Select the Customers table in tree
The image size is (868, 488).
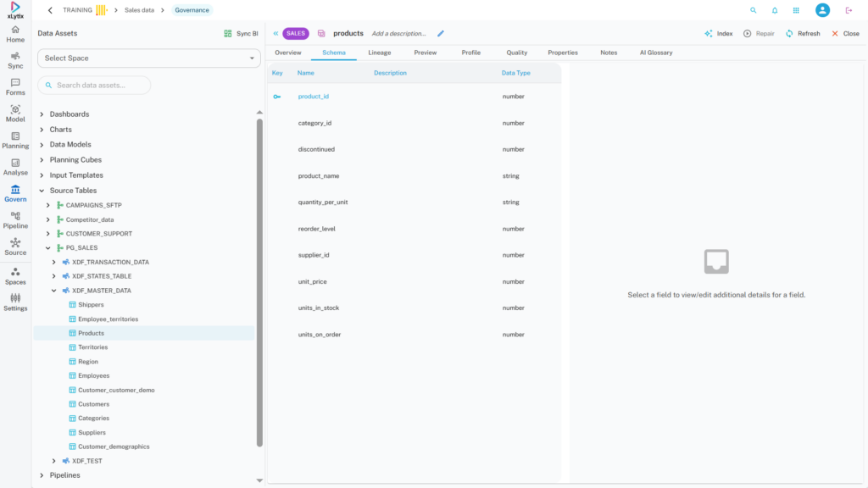click(x=93, y=404)
